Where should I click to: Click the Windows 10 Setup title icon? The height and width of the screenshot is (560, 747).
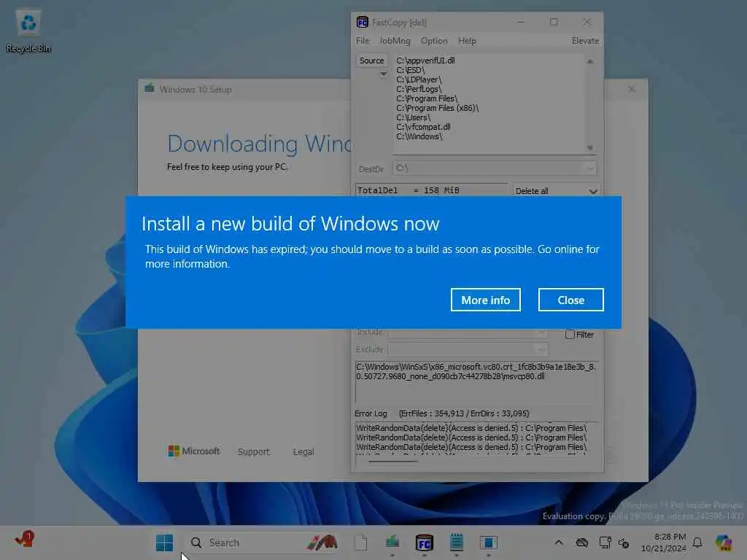click(150, 88)
